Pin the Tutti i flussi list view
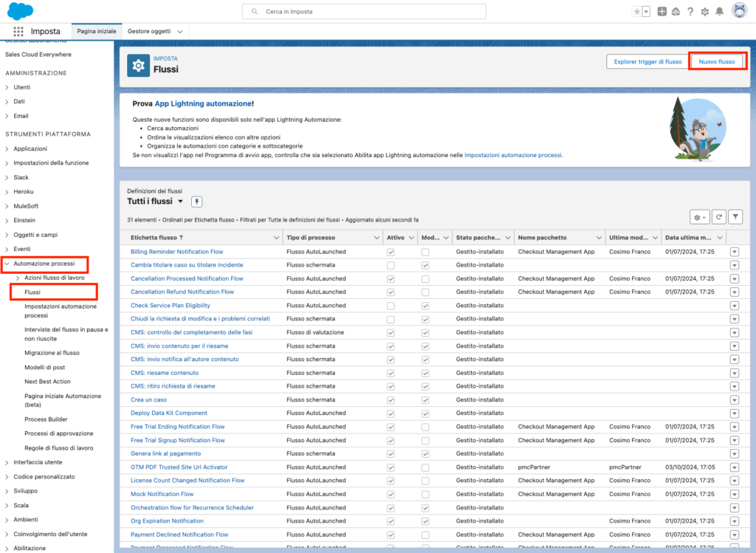The width and height of the screenshot is (756, 553). click(196, 202)
